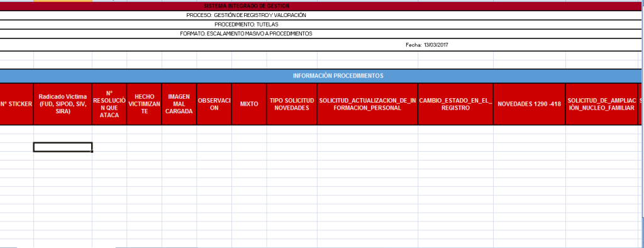This screenshot has width=644, height=248.
Task: Select the MIXTO header cell
Action: pyautogui.click(x=249, y=104)
